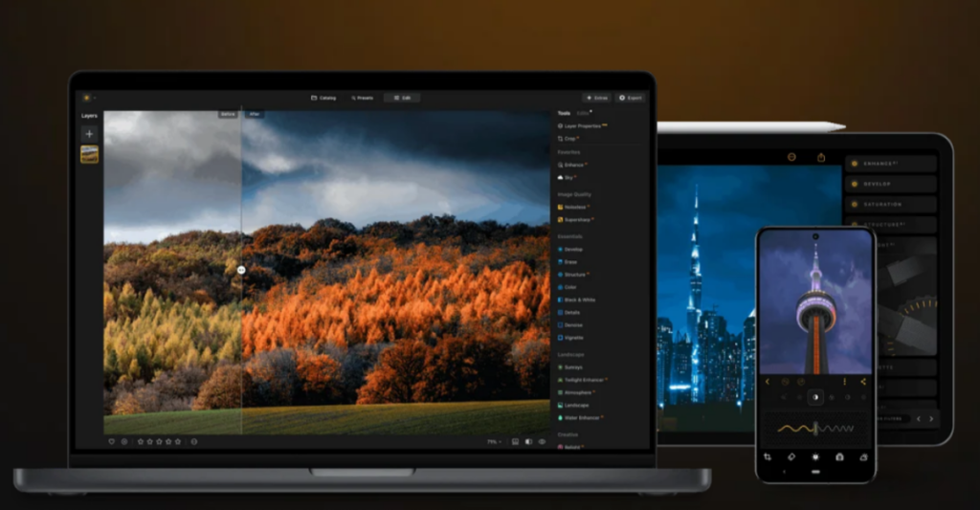
Task: Open the Enhance tool in Favorites
Action: [572, 165]
